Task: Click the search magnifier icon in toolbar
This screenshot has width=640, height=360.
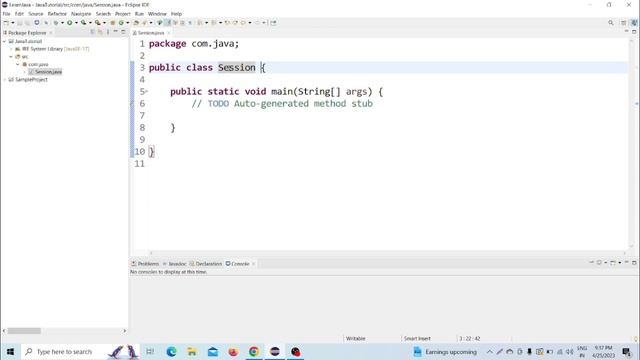Action: click(x=611, y=23)
